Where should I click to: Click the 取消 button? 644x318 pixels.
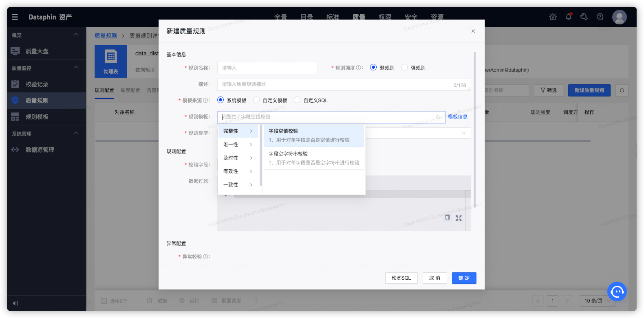click(434, 278)
